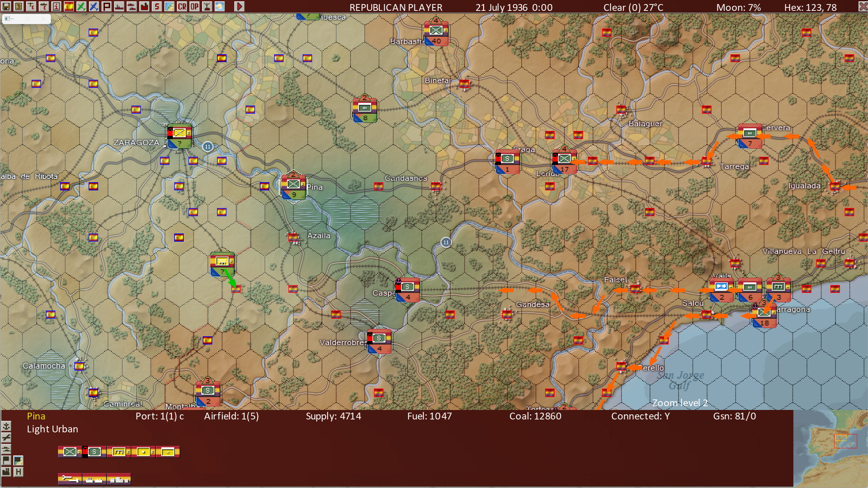Click the Spanish Republican flag toolbar icon

coord(69,6)
